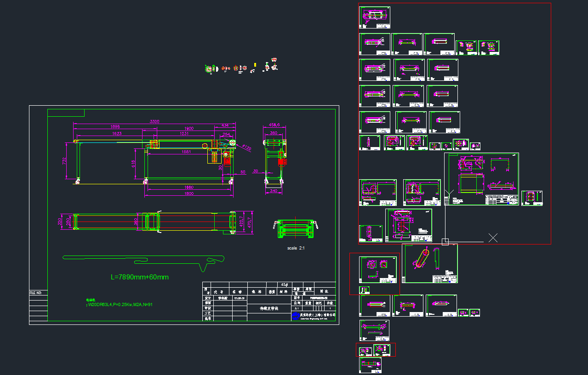Image resolution: width=588 pixels, height=375 pixels.
Task: Click the blue company logo in title block
Action: click(296, 316)
